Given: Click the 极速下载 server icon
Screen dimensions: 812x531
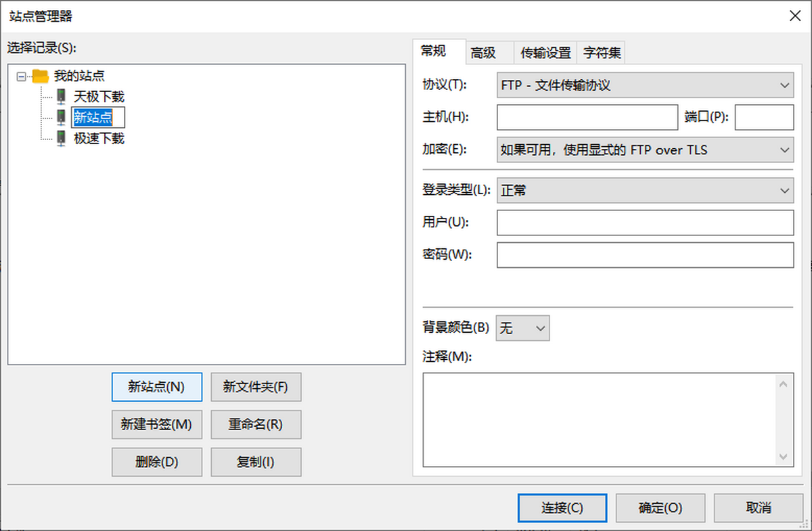Looking at the screenshot, I should [x=62, y=138].
